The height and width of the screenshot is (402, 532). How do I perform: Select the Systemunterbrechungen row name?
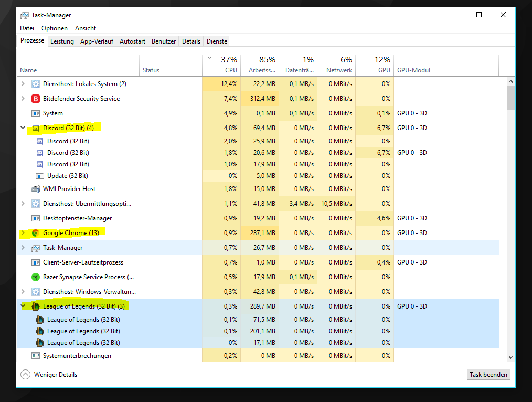[x=77, y=355]
